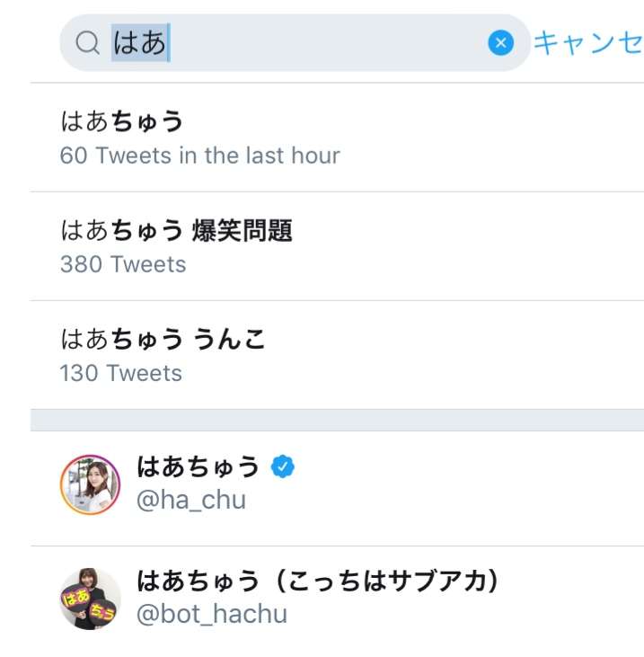Tap the magnifying glass search icon
The image size is (644, 657).
point(87,43)
